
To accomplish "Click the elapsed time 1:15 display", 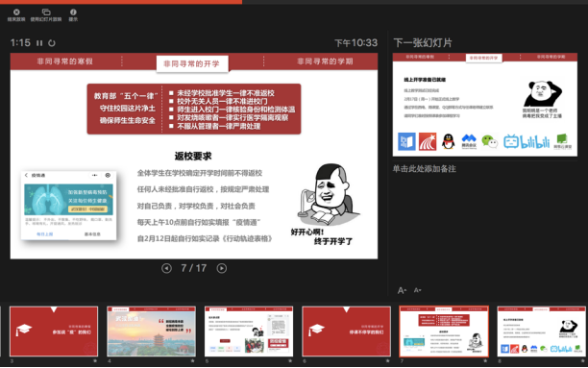I will coord(20,43).
